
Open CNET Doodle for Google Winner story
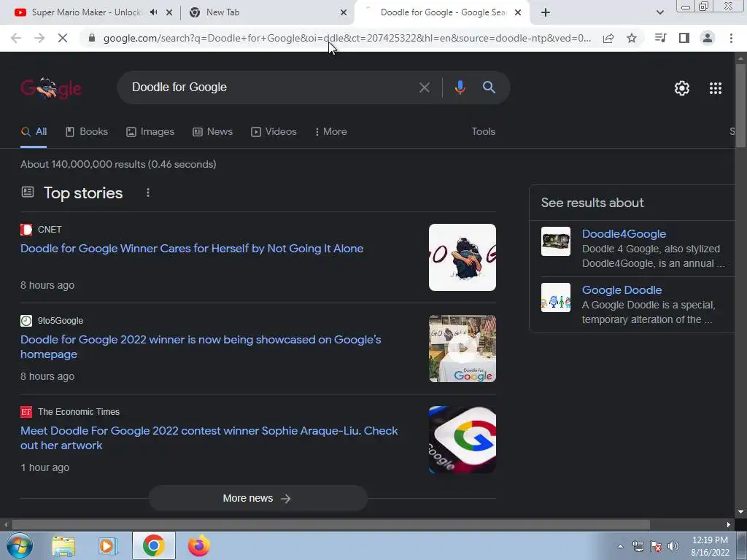[192, 249]
